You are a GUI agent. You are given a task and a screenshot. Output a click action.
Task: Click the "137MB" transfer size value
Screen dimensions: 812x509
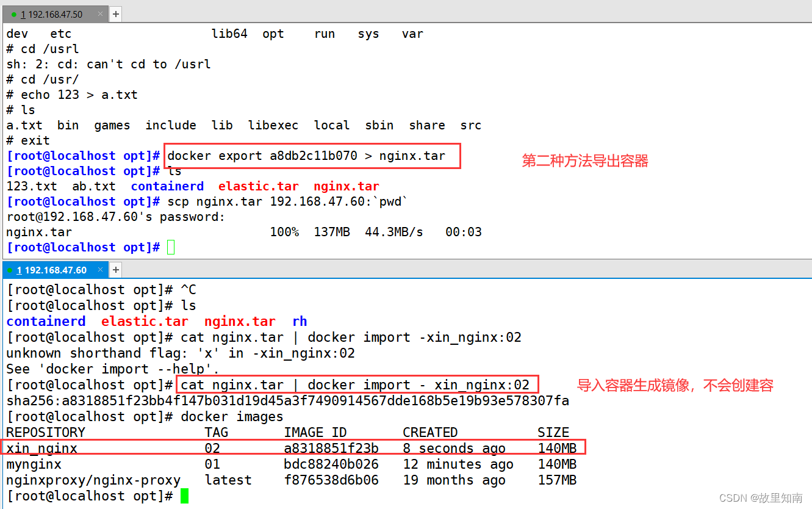[x=332, y=232]
